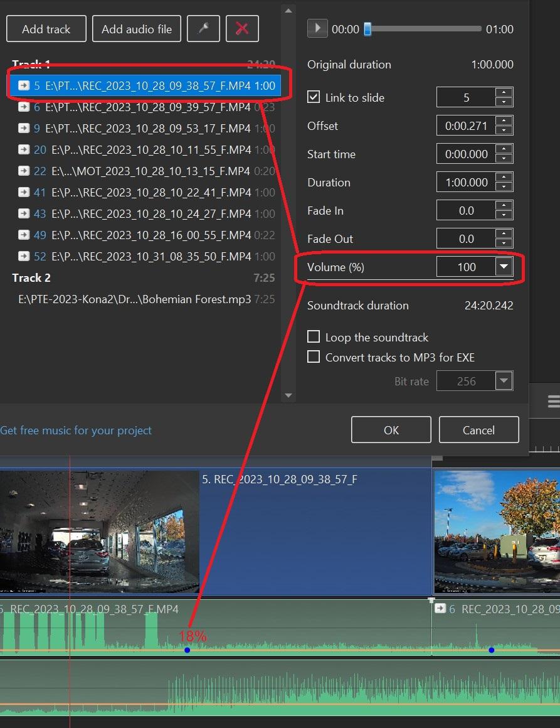The height and width of the screenshot is (728, 560).
Task: Click link arrow icon of slide 52 track
Action: 24,257
